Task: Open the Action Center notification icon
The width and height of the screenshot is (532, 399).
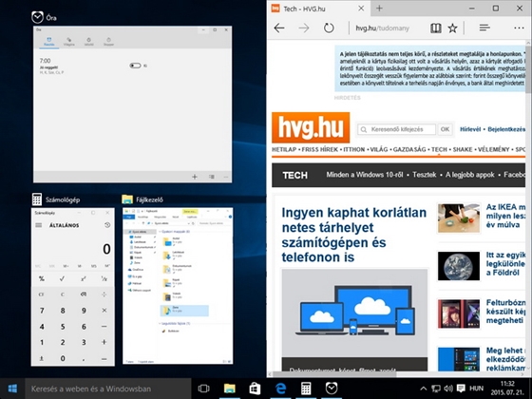Action: coord(461,389)
